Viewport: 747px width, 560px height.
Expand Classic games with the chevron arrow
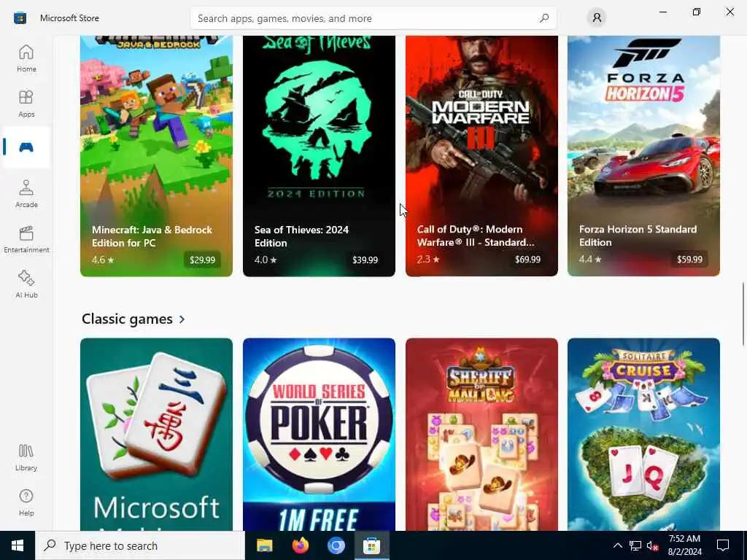pos(182,319)
